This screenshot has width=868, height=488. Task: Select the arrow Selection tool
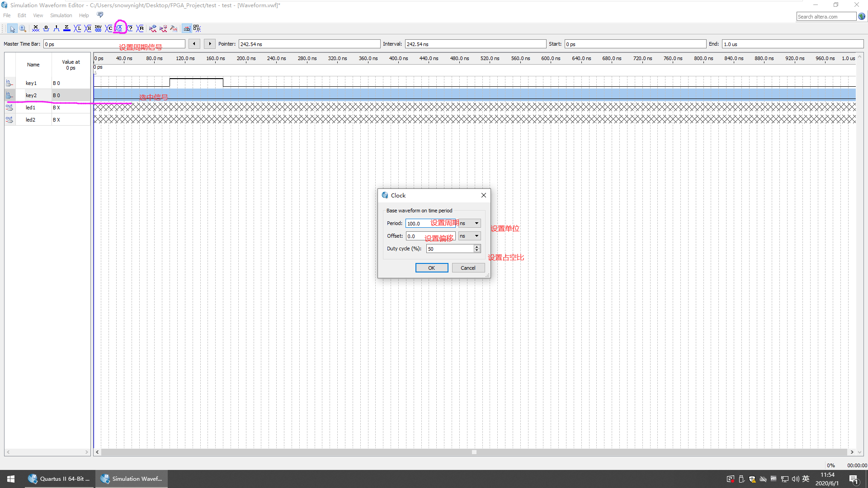point(12,28)
